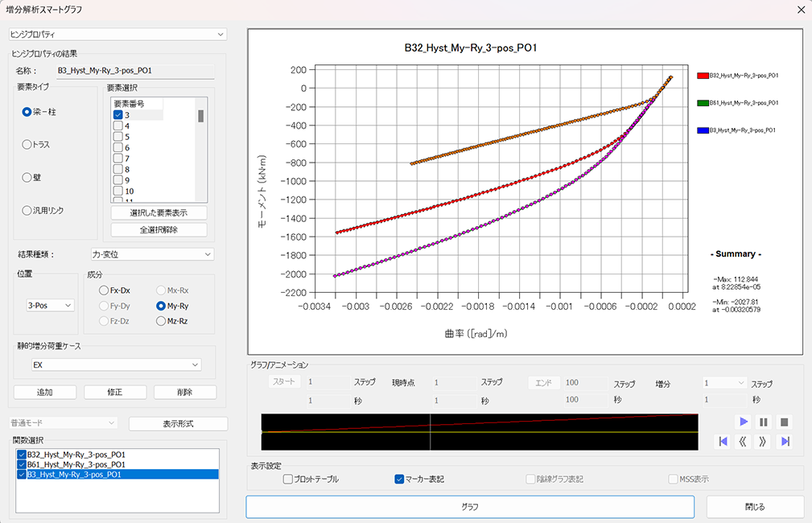Image resolution: width=812 pixels, height=523 pixels.
Task: Open the ヒンジプロパティ dropdown at top
Action: (117, 35)
